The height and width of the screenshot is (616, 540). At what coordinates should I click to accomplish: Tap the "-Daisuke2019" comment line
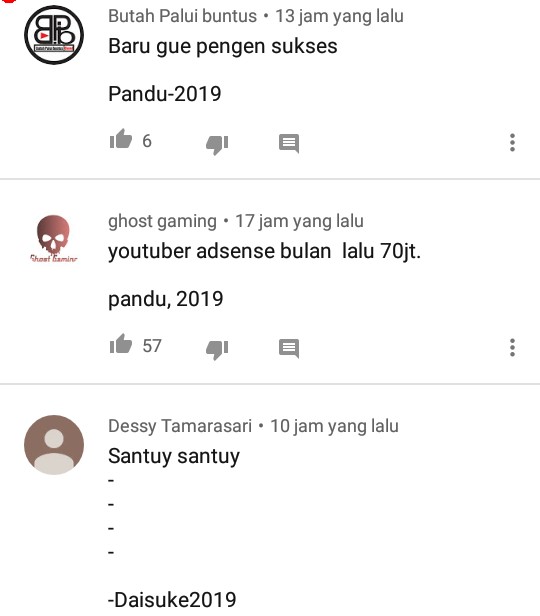click(172, 600)
